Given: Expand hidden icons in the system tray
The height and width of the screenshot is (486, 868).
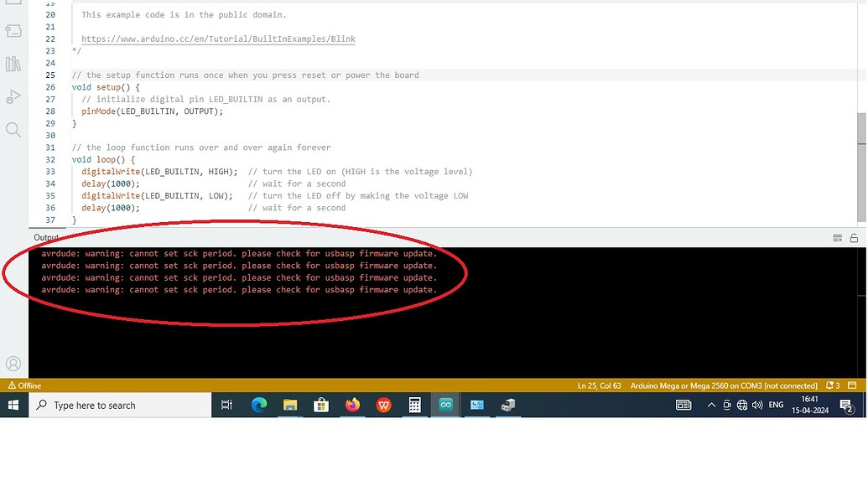Looking at the screenshot, I should coord(709,405).
